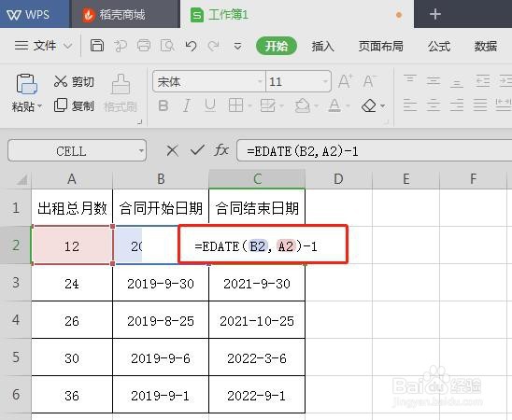Image resolution: width=512 pixels, height=420 pixels.
Task: Click the Save icon in quick toolbar
Action: (x=97, y=46)
